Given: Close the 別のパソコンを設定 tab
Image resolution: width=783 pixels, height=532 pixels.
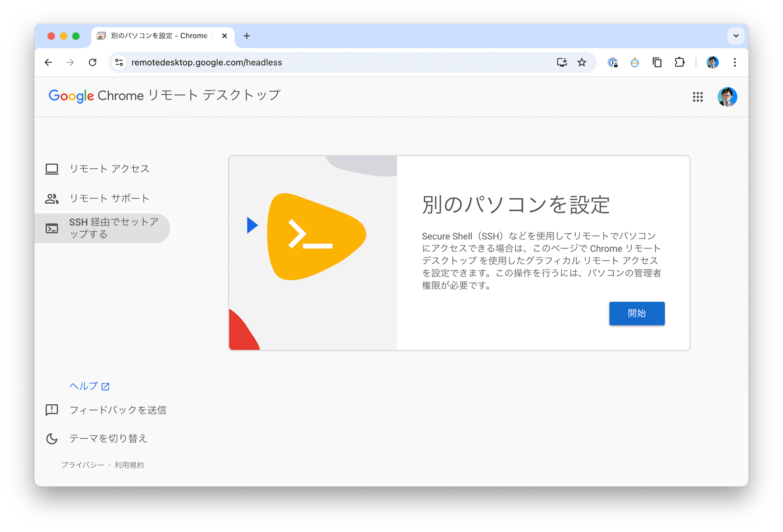Looking at the screenshot, I should coord(225,36).
